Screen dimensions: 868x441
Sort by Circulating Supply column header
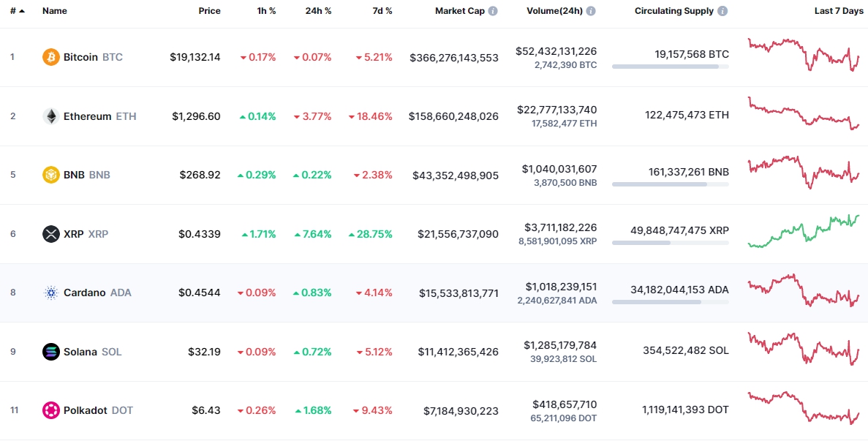point(674,11)
